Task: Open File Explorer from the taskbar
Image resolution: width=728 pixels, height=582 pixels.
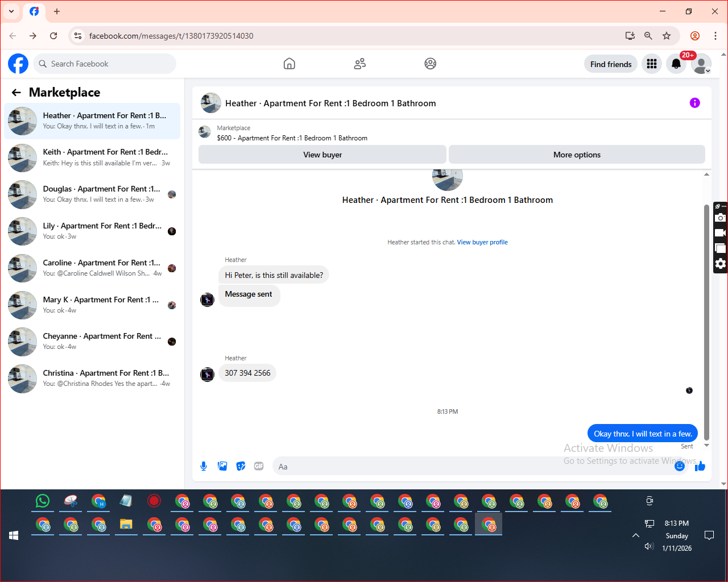Action: [x=126, y=525]
